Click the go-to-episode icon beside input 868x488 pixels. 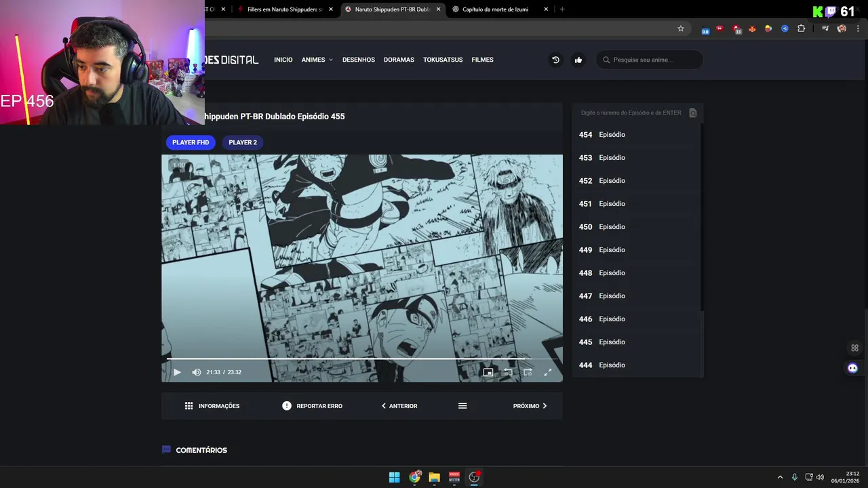pos(693,113)
